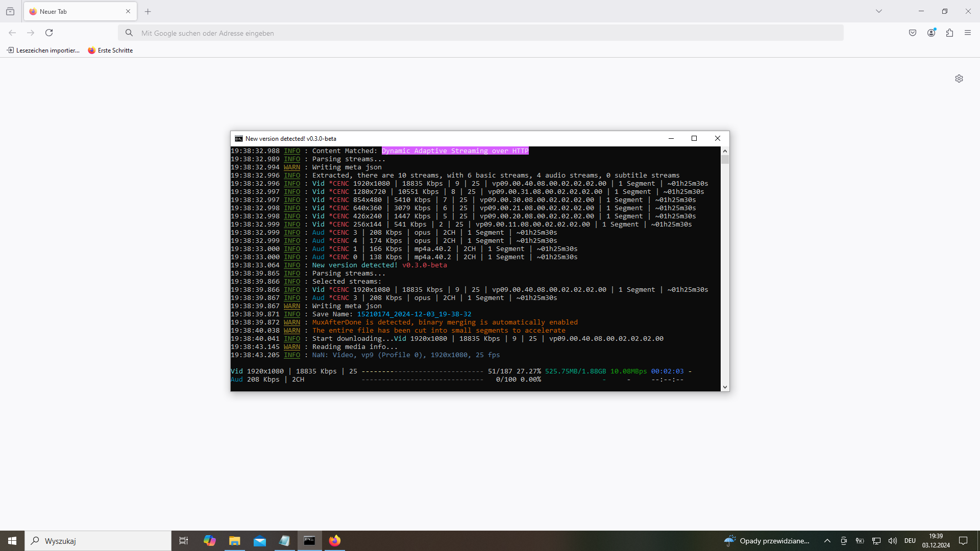The height and width of the screenshot is (551, 980).
Task: Open File Explorer from taskbar
Action: click(x=234, y=541)
